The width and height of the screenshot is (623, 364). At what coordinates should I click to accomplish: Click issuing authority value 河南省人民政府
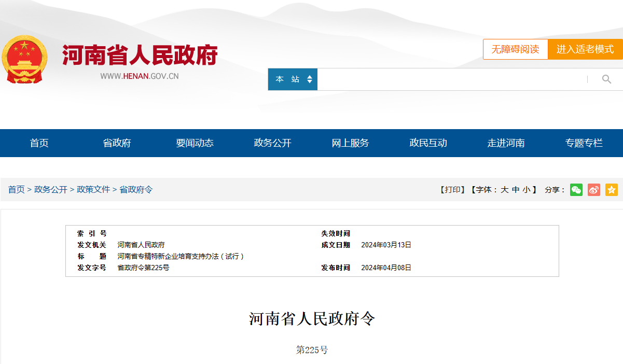pos(141,245)
